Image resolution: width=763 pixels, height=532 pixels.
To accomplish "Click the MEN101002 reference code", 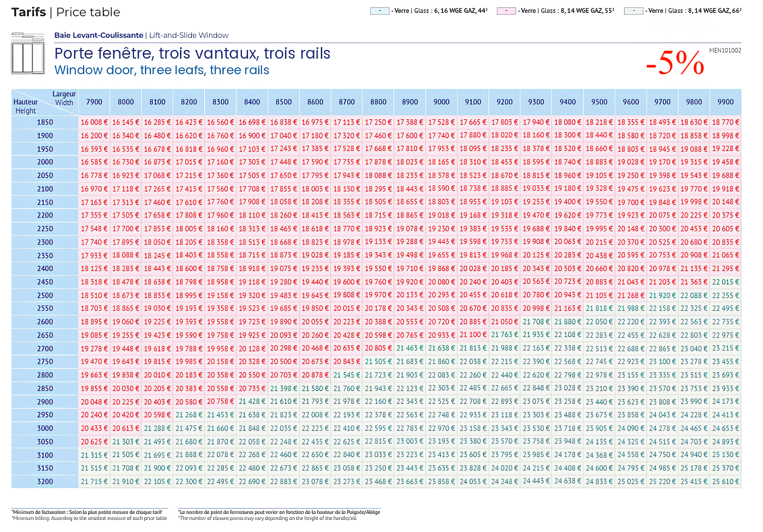I will tap(725, 51).
